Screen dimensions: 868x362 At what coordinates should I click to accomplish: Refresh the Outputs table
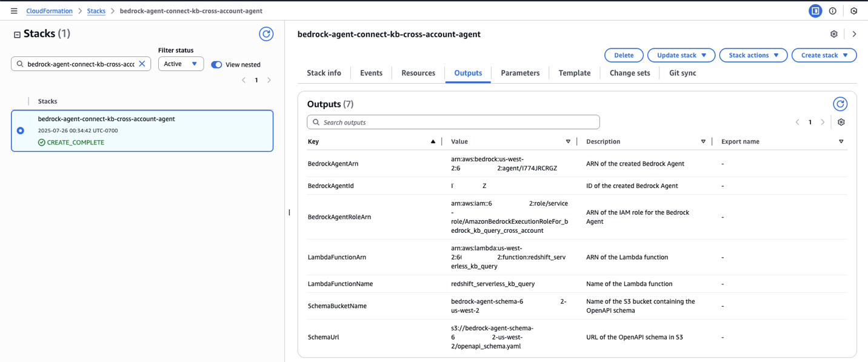(840, 104)
